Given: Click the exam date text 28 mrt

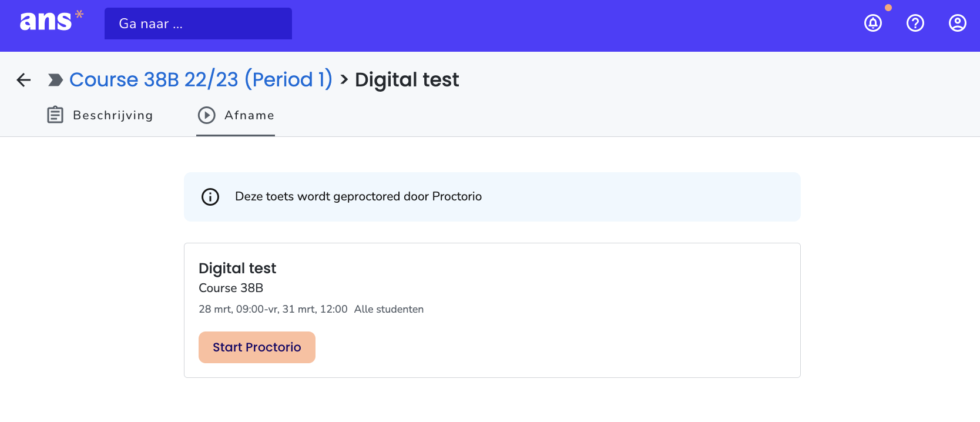Looking at the screenshot, I should point(214,309).
